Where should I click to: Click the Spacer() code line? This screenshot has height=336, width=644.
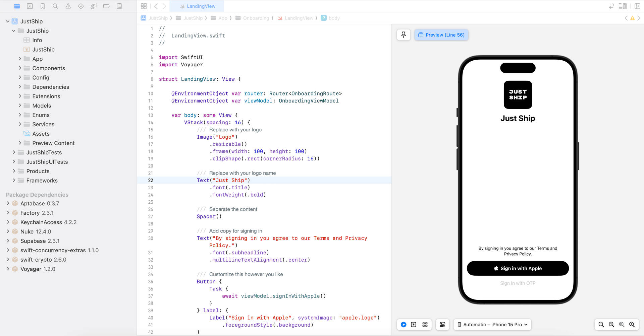209,216
